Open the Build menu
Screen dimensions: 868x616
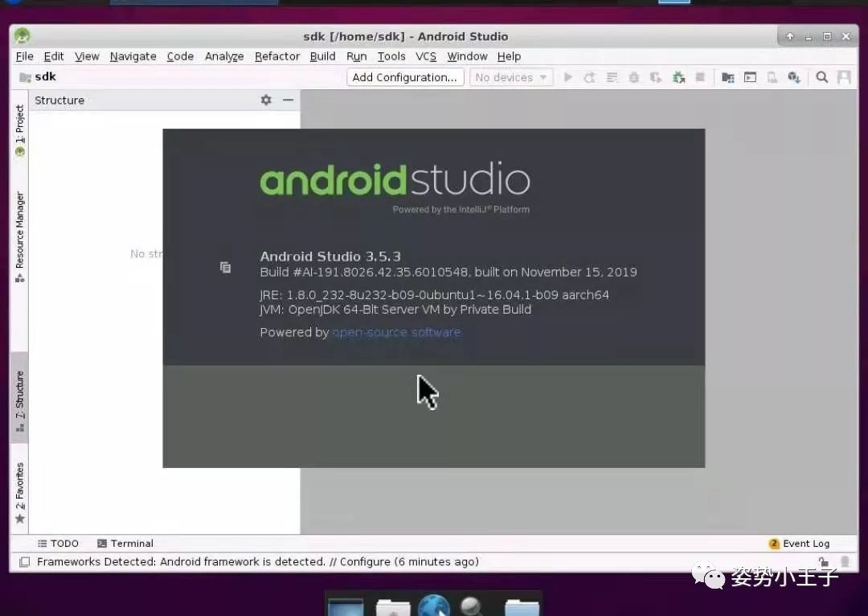pos(323,56)
